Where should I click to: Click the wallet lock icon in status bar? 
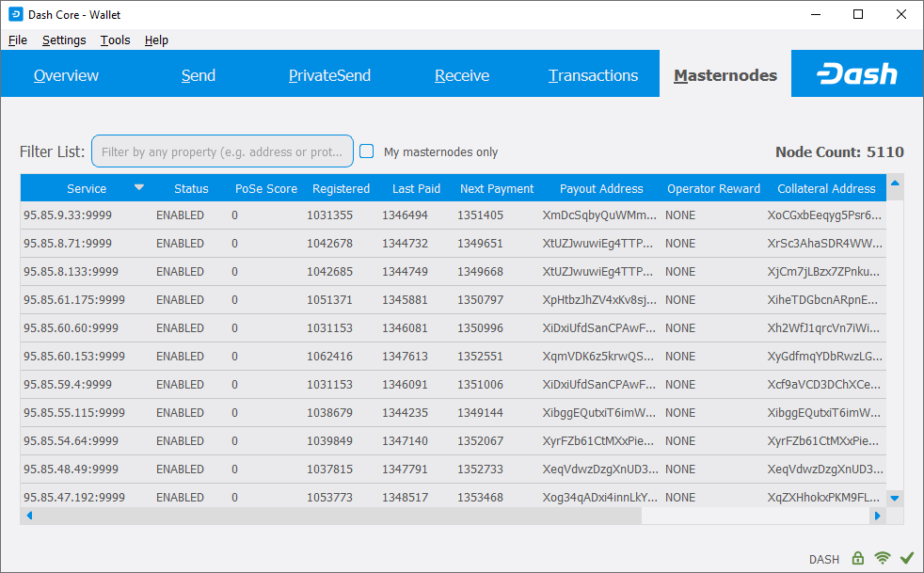(x=858, y=558)
